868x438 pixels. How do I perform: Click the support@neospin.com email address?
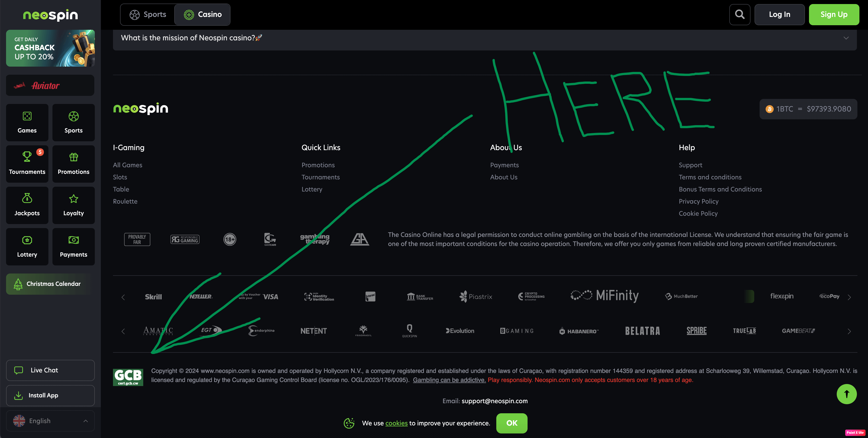[x=494, y=401]
